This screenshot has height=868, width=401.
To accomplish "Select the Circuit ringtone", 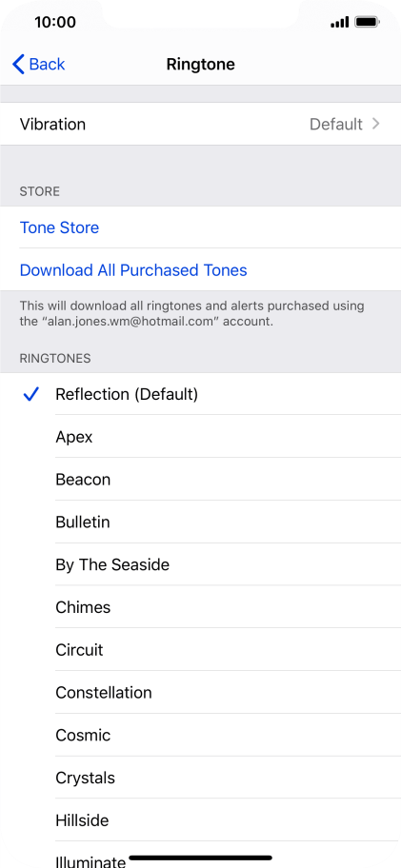I will pos(200,650).
